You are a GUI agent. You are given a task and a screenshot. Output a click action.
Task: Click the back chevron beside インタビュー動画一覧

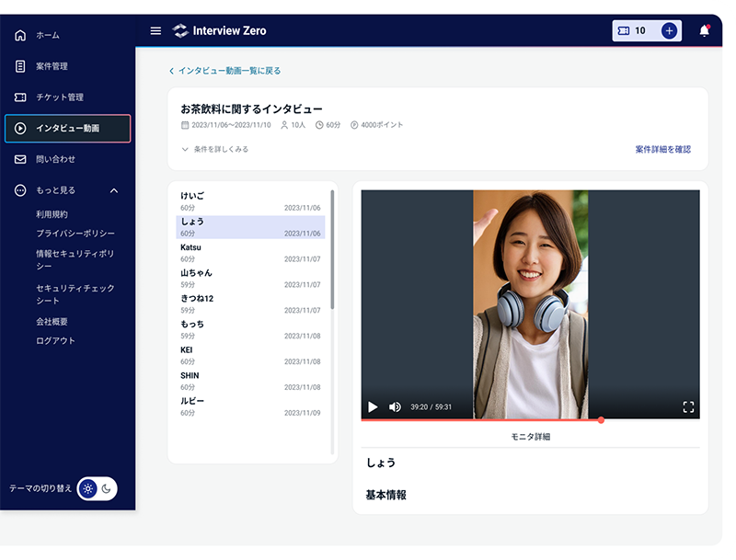(171, 71)
